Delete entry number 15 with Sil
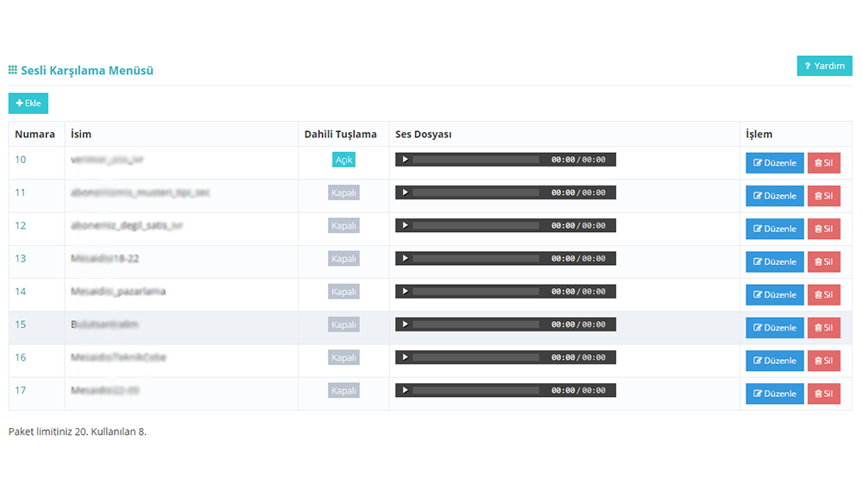Viewport: 863px width, 504px height. pos(823,328)
